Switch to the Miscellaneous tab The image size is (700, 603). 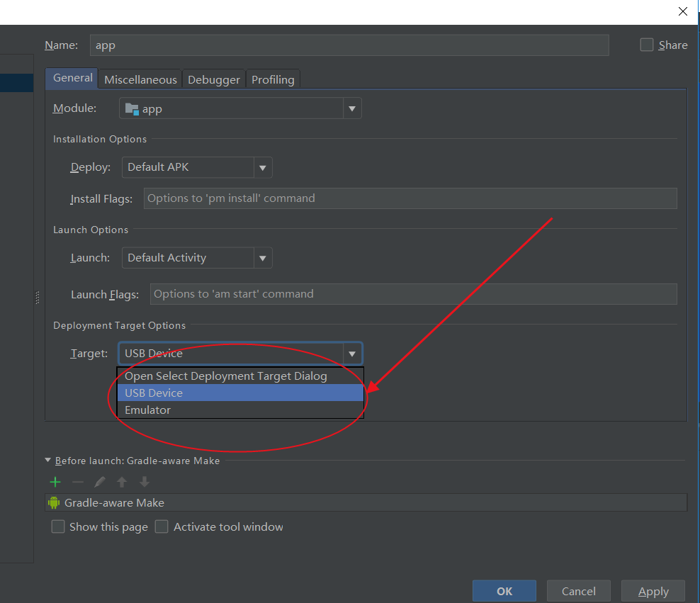click(140, 79)
